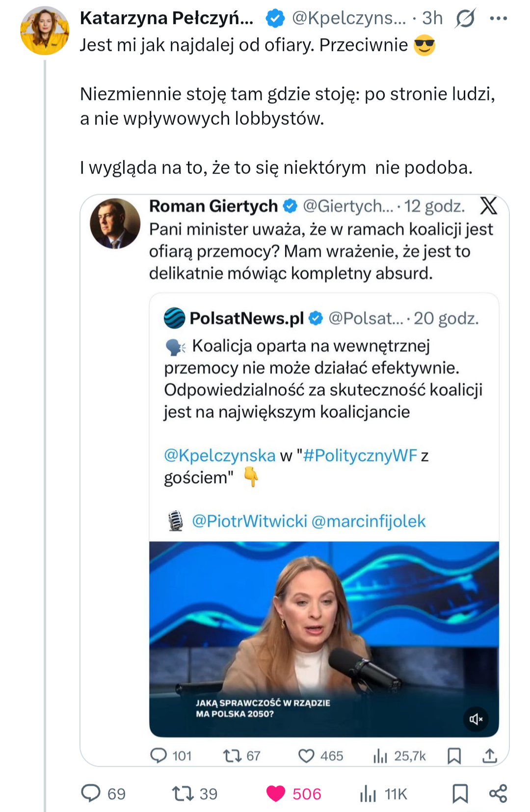Screen dimensions: 530x812
Task: Click the X logo in quoted post
Action: click(x=488, y=206)
